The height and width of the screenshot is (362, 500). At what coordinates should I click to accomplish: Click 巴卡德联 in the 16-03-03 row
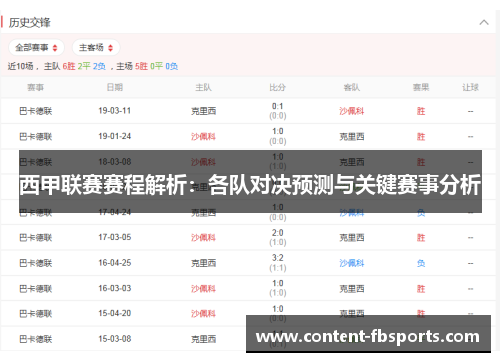pyautogui.click(x=36, y=289)
